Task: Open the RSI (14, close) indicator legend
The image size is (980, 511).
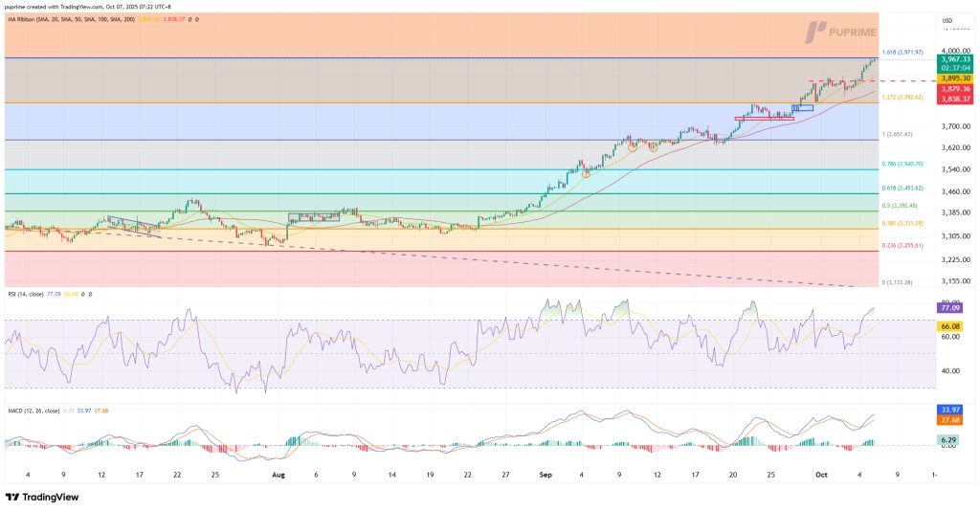Action: [x=33, y=295]
